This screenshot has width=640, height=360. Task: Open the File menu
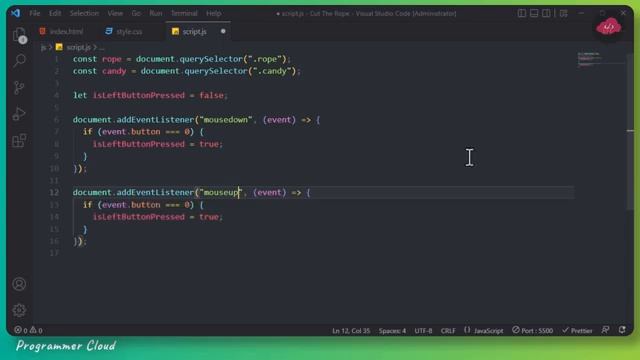[x=35, y=13]
